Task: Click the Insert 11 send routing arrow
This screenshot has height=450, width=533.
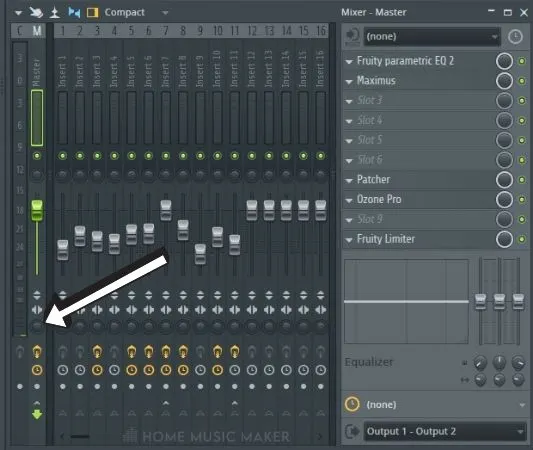Action: [235, 403]
